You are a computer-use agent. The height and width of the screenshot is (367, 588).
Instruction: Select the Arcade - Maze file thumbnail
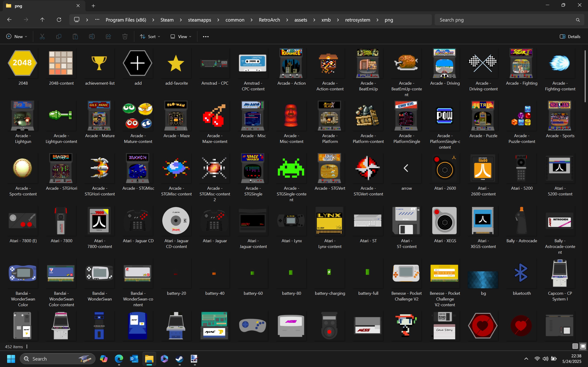click(176, 116)
